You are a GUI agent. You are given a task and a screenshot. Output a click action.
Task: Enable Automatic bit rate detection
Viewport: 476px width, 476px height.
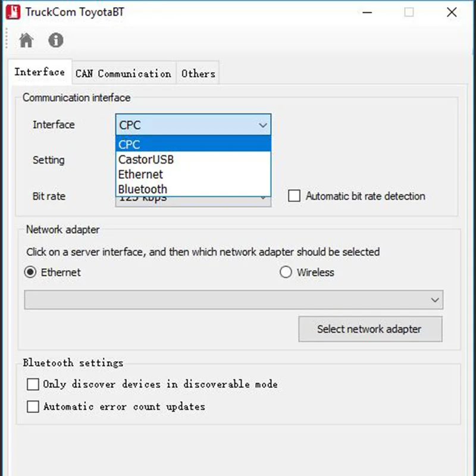(294, 196)
